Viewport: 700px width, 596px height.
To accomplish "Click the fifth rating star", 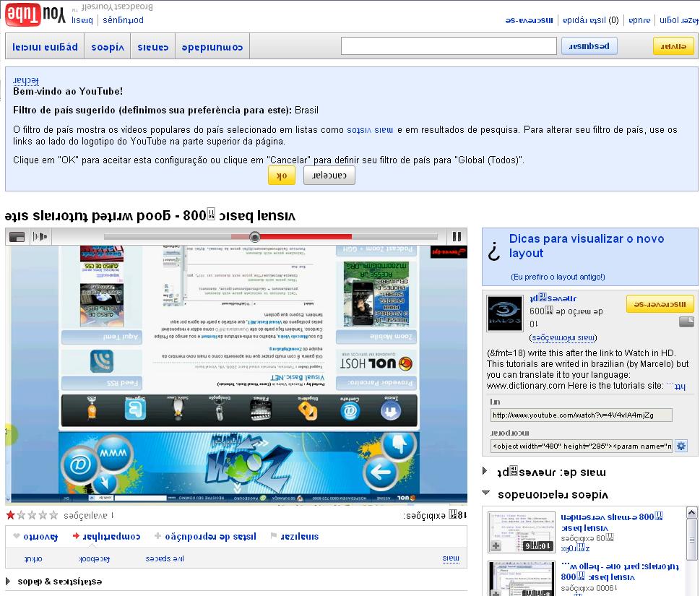I will (x=53, y=516).
